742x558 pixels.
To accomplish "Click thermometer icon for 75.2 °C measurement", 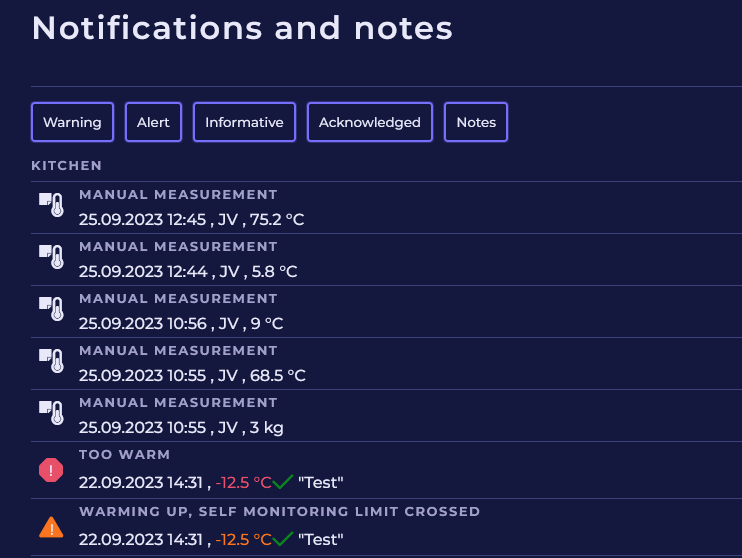I will (x=51, y=205).
